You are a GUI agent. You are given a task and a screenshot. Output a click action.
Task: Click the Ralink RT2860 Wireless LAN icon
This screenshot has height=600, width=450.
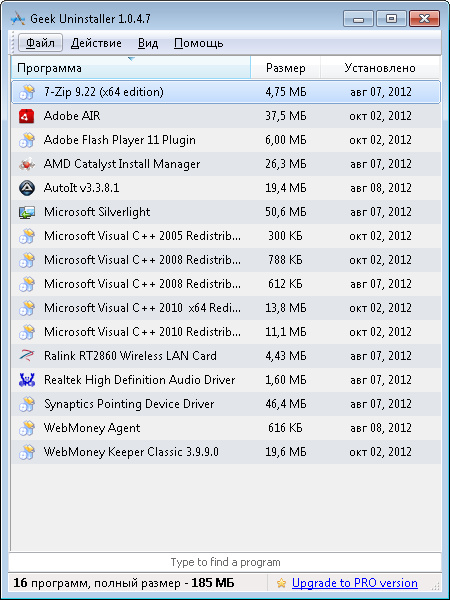(x=27, y=356)
